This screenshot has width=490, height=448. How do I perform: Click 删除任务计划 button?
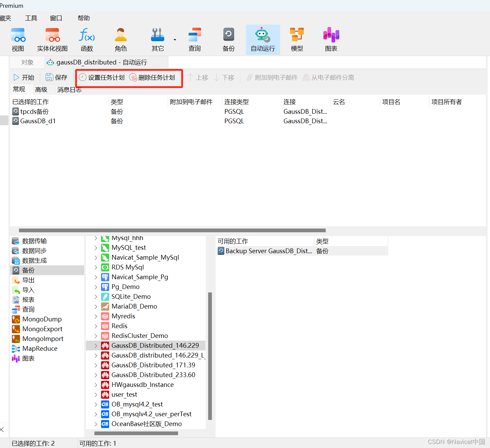point(152,78)
